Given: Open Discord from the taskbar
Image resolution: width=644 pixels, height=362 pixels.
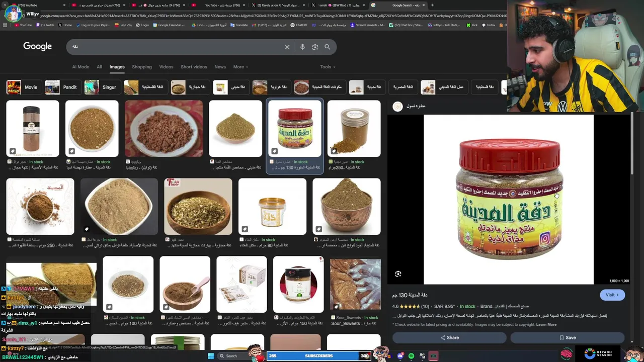Looking at the screenshot, I should tap(400, 356).
